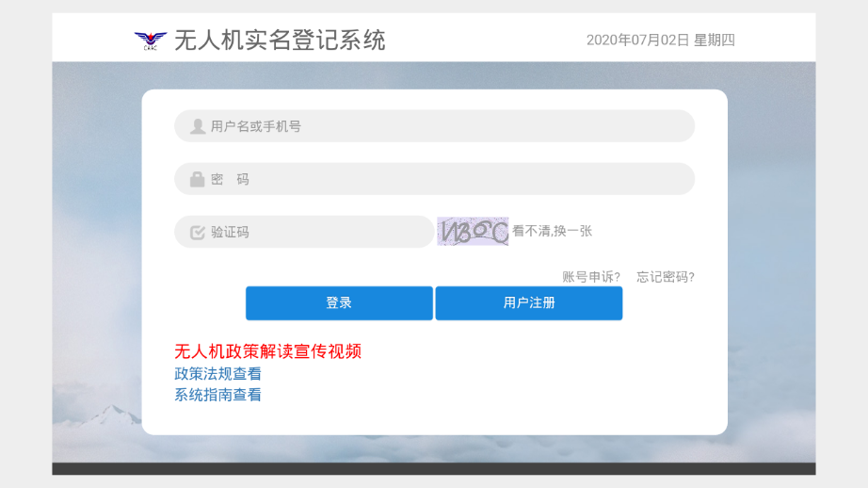Open the 忘记密码? forgot password link
Screen dimensions: 868x488
click(666, 277)
